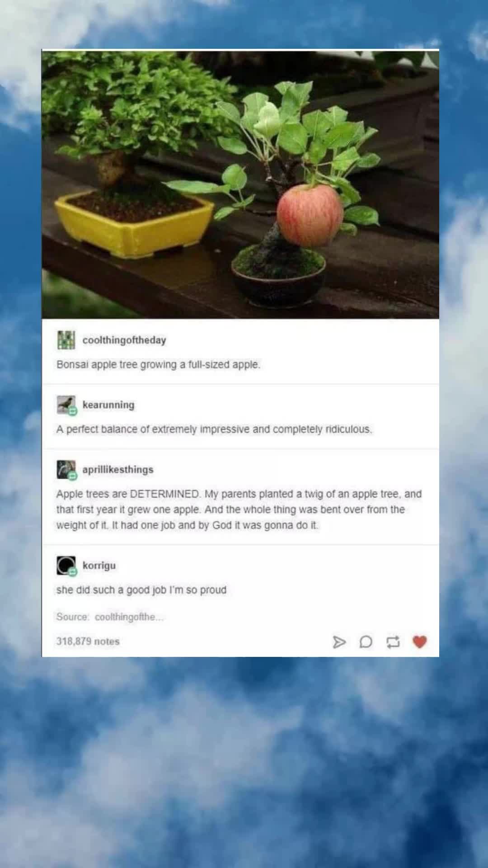Open replies with the speech-bubble icon
488x868 pixels.
click(x=366, y=642)
